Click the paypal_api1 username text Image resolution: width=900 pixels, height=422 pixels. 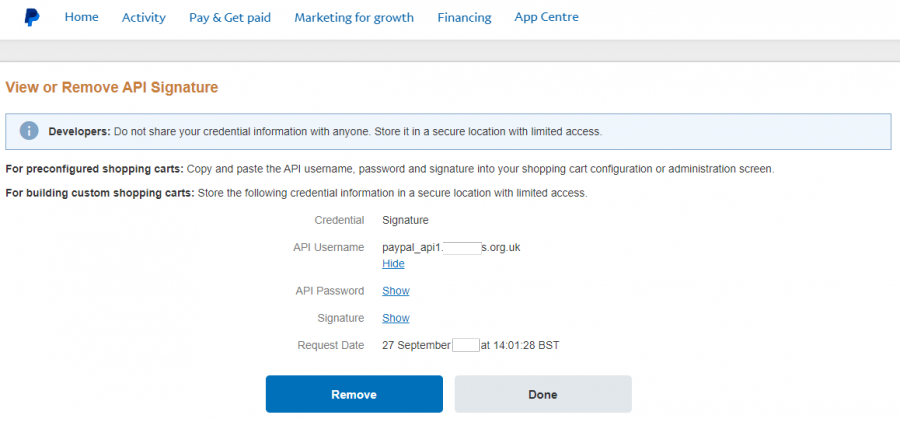451,247
